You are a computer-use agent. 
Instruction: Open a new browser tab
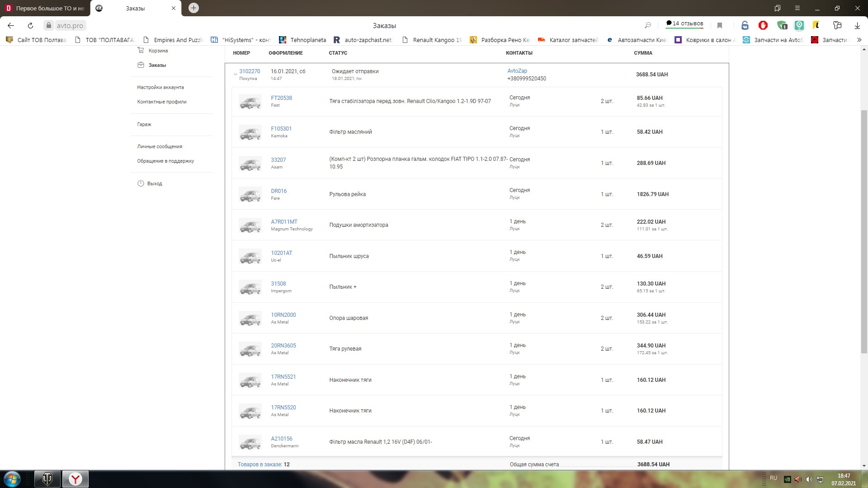tap(193, 8)
